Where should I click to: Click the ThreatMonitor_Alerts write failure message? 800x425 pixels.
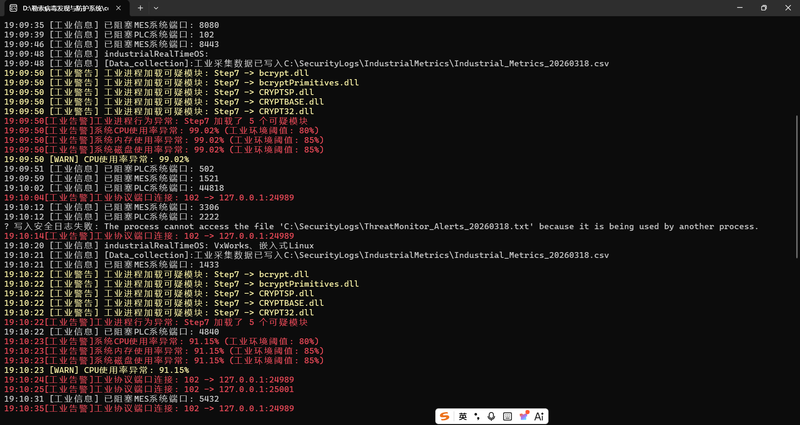click(382, 226)
